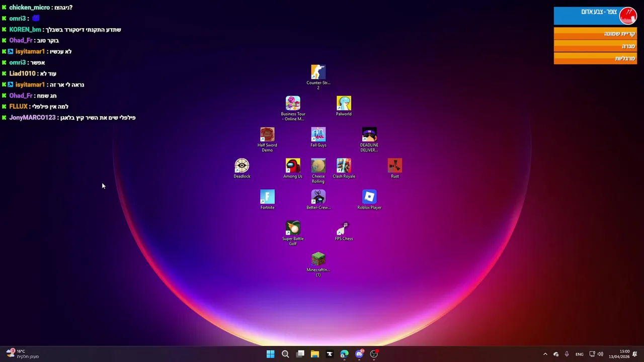The width and height of the screenshot is (644, 362).
Task: Select the Roblox Player desktop icon
Action: pos(369,199)
